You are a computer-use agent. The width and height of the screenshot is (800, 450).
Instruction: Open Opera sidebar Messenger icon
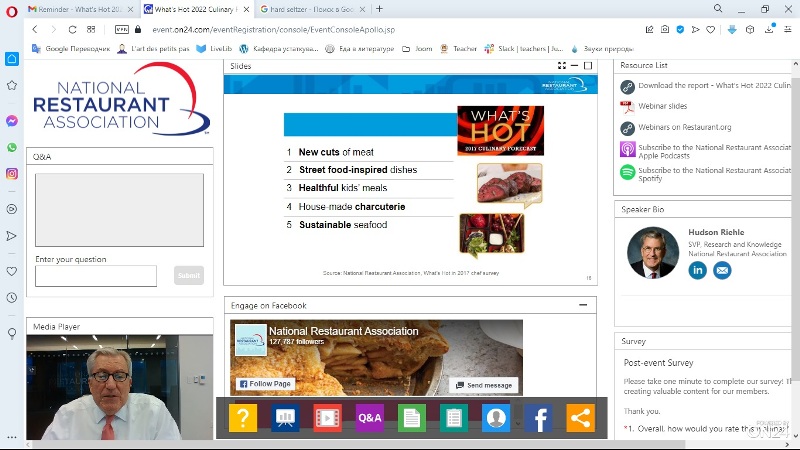point(12,121)
